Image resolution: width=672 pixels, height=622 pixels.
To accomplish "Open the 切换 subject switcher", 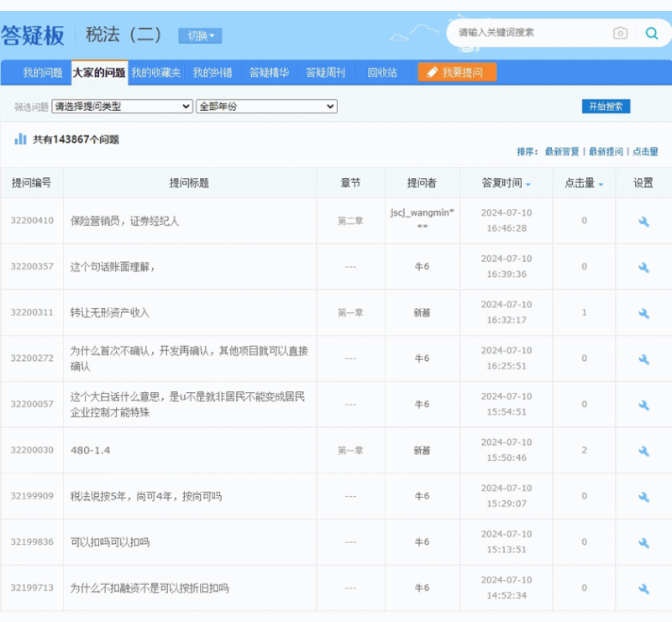I will pyautogui.click(x=200, y=36).
